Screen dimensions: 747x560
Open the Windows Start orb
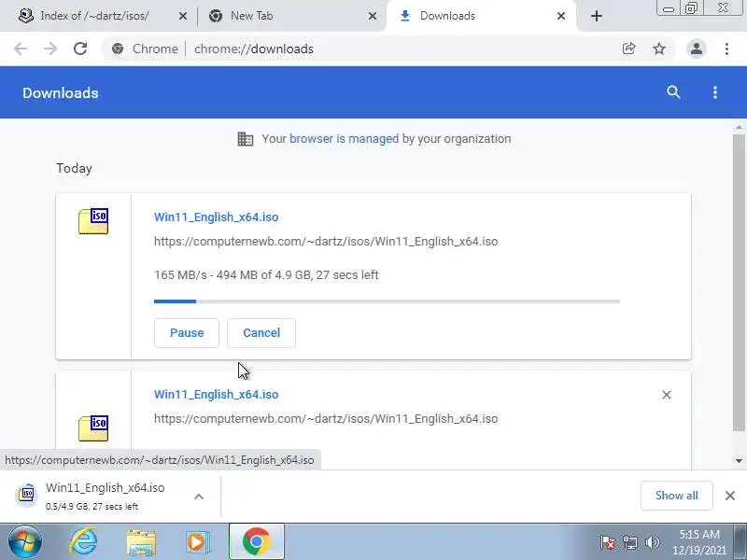24,542
